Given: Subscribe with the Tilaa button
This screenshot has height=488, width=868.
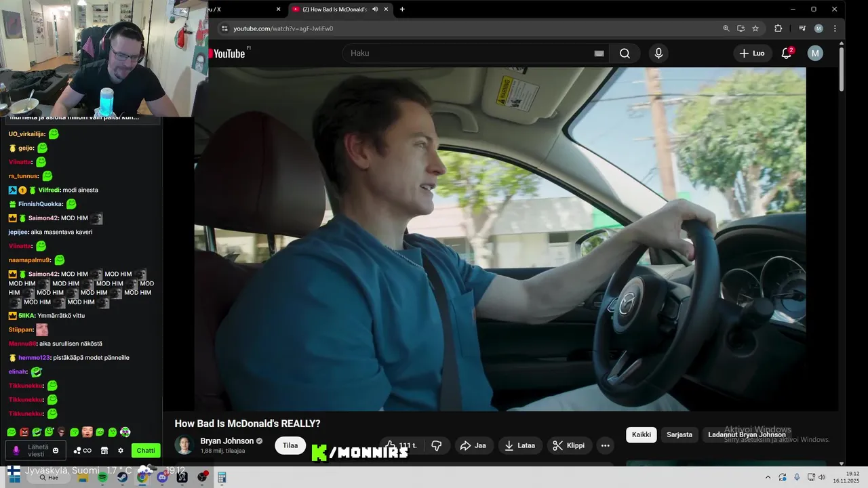Looking at the screenshot, I should coord(290,445).
